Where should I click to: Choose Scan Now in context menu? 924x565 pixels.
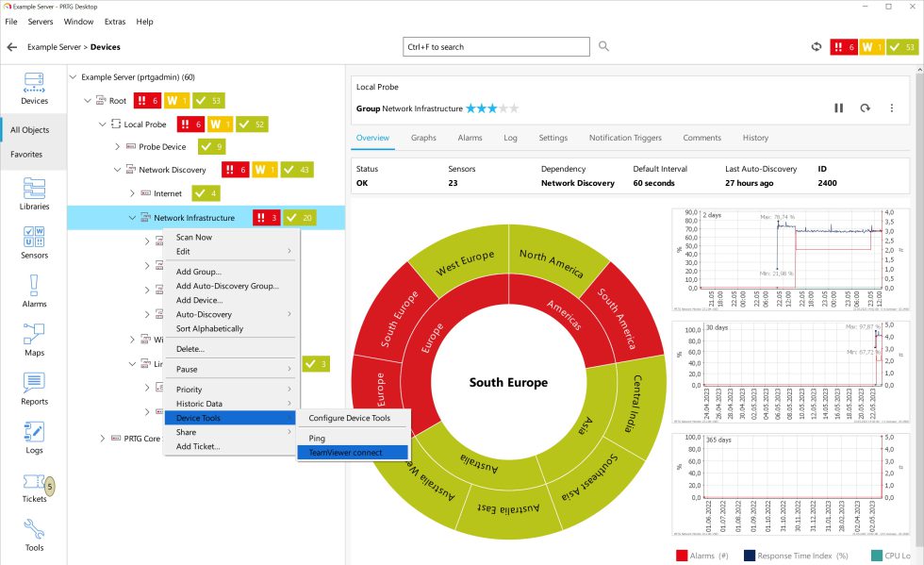(194, 238)
